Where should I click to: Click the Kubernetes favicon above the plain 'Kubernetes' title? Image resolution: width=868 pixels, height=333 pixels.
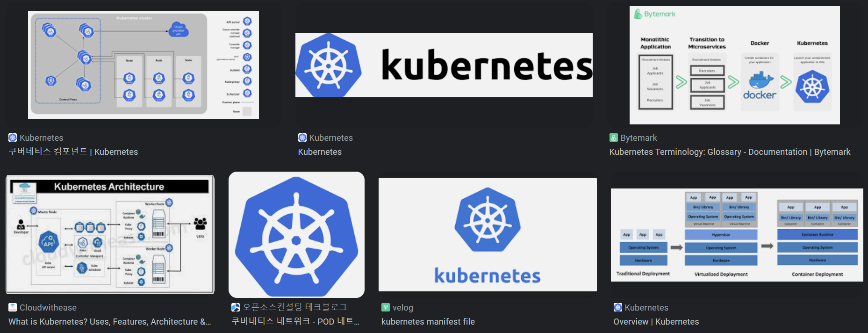coord(302,138)
